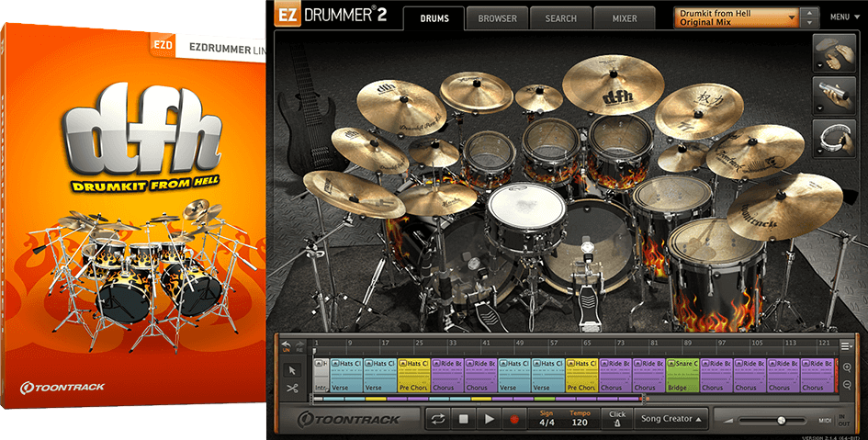Select the green Bridge block in timeline
Image resolution: width=868 pixels, height=440 pixels.
click(x=682, y=376)
